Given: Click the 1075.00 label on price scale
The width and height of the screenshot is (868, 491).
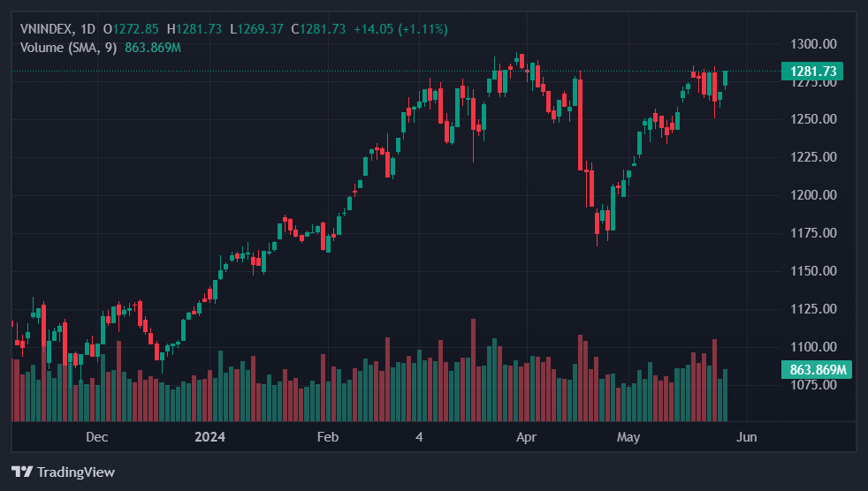Looking at the screenshot, I should click(x=812, y=385).
